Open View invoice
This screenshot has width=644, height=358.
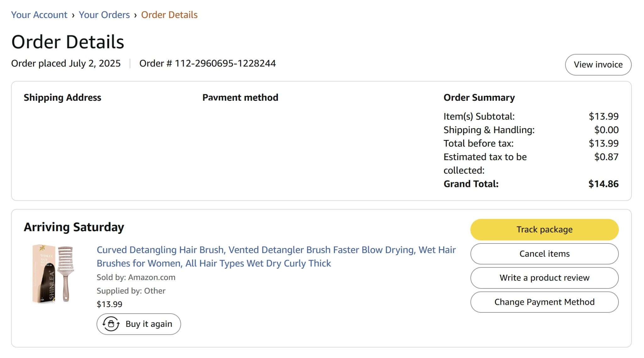coord(598,64)
